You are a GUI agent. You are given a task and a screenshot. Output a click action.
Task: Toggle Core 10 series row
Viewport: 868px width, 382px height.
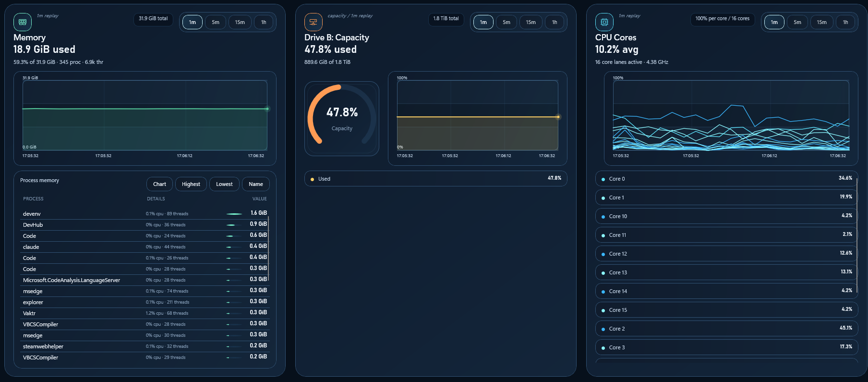[726, 216]
